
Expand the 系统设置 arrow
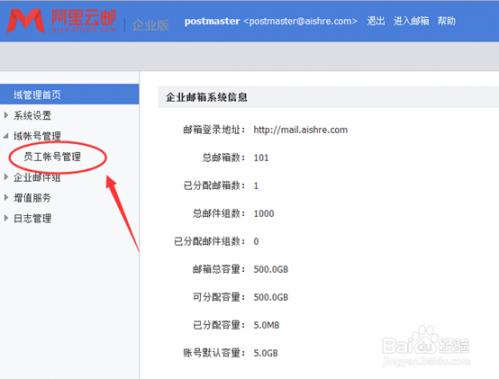point(6,115)
